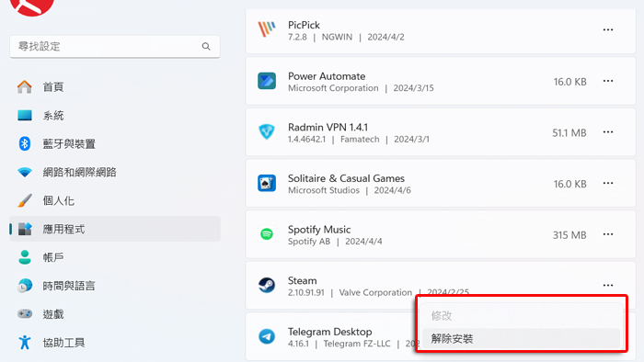This screenshot has height=362, width=644.
Task: Click the Telegram FZ-LLC publisher text
Action: point(357,344)
